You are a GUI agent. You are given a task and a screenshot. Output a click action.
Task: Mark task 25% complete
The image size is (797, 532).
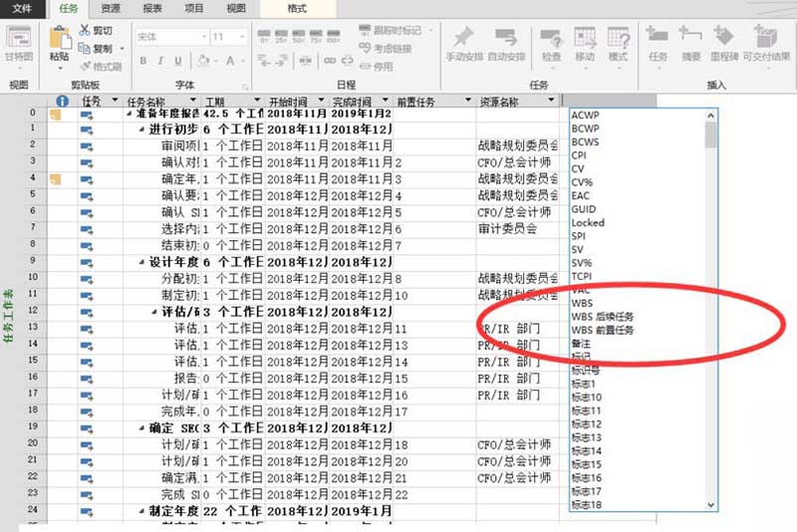[x=281, y=36]
